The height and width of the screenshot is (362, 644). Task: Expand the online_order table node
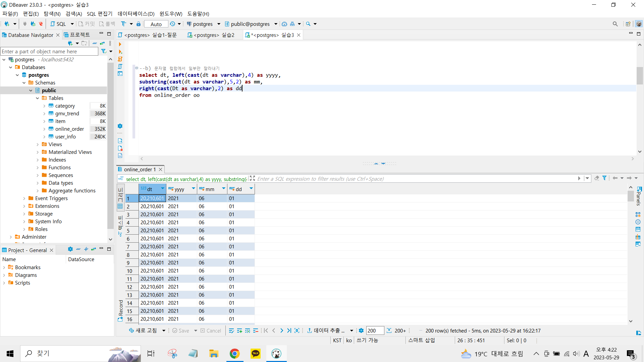click(x=44, y=129)
